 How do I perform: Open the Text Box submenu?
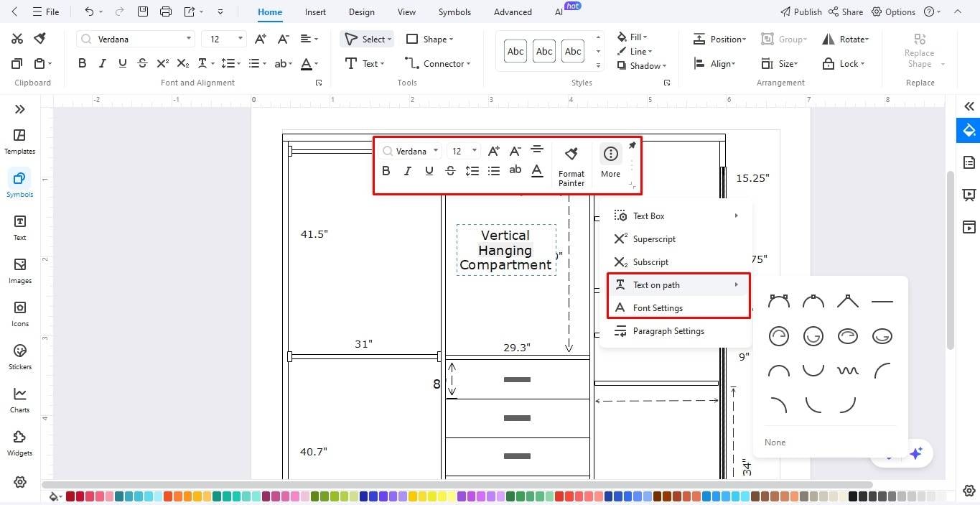click(x=676, y=216)
